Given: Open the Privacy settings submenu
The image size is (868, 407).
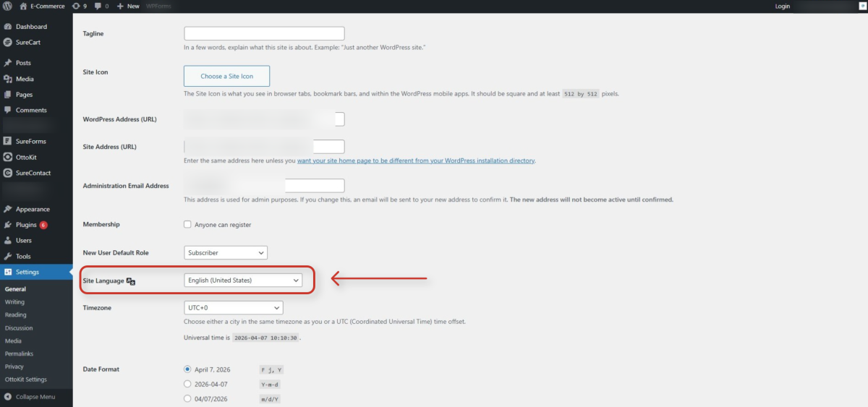Looking at the screenshot, I should [14, 367].
